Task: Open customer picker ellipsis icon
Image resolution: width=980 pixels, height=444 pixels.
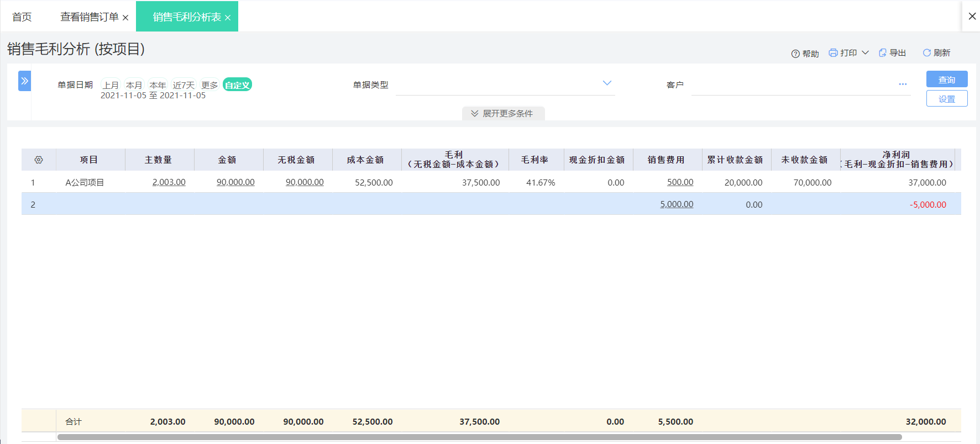Action: (903, 84)
